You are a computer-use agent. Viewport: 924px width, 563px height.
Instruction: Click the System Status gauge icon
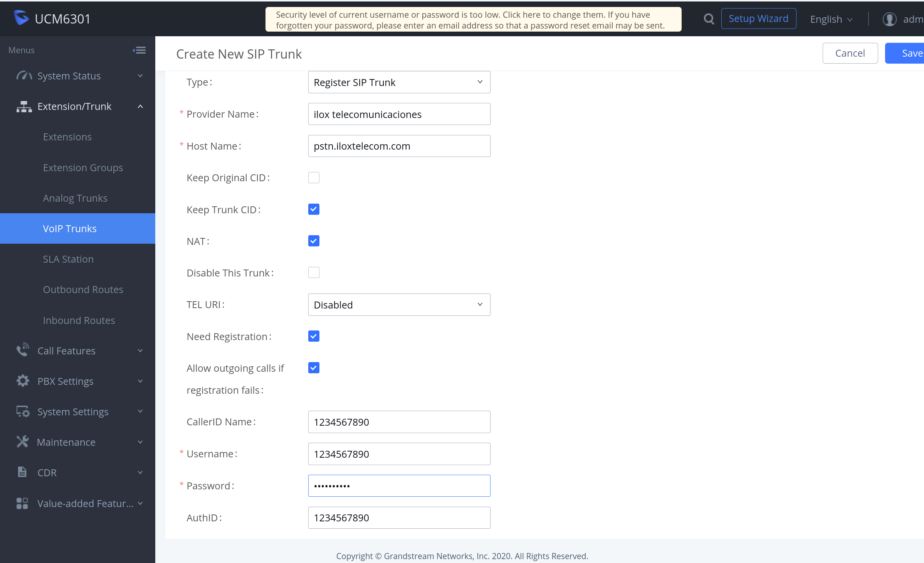click(24, 76)
